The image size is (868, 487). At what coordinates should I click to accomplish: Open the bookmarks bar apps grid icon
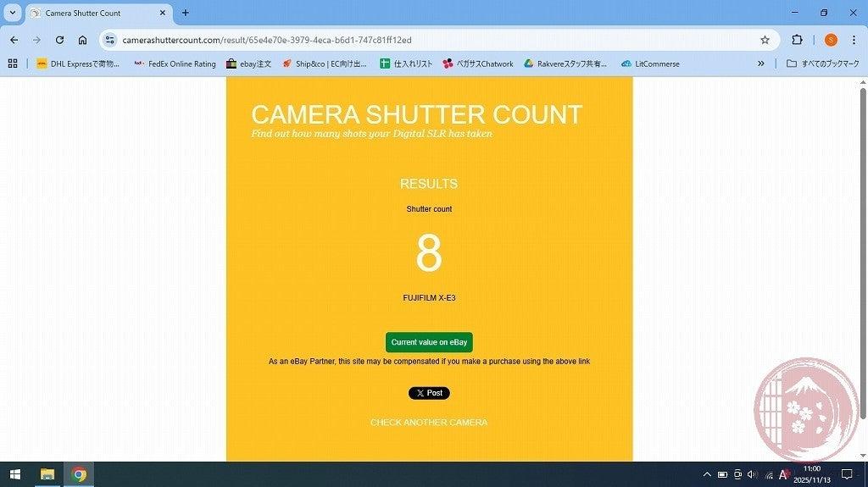pos(13,64)
